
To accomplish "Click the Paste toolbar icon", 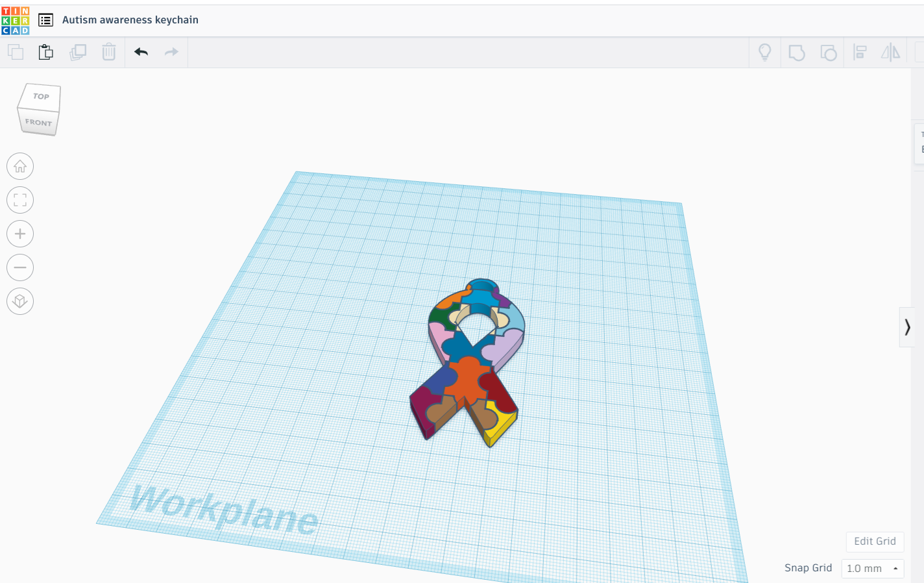I will tap(45, 52).
